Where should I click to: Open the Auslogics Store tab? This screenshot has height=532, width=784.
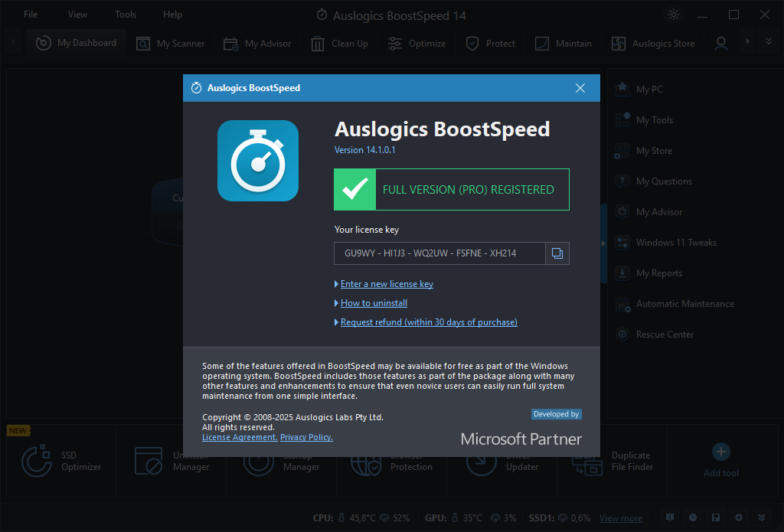point(653,44)
